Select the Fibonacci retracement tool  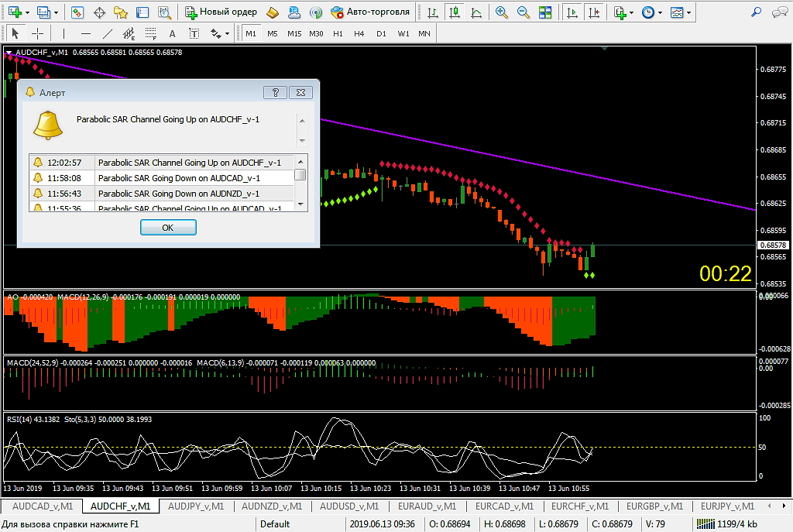point(151,34)
